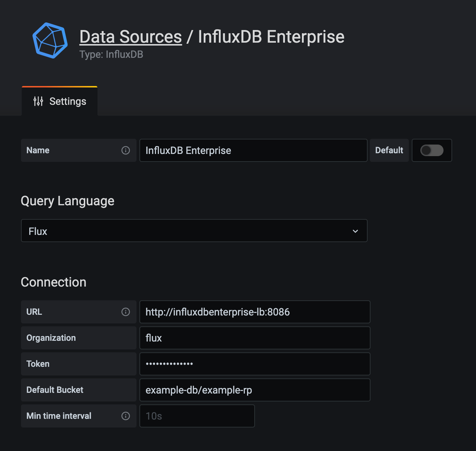The width and height of the screenshot is (476, 451).
Task: Click the Default label beside the toggle
Action: (389, 150)
